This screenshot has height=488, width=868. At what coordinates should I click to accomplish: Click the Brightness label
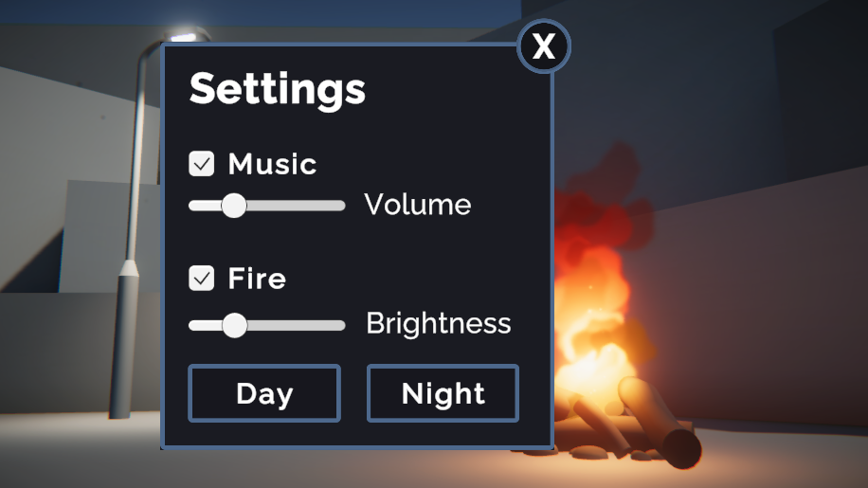438,324
